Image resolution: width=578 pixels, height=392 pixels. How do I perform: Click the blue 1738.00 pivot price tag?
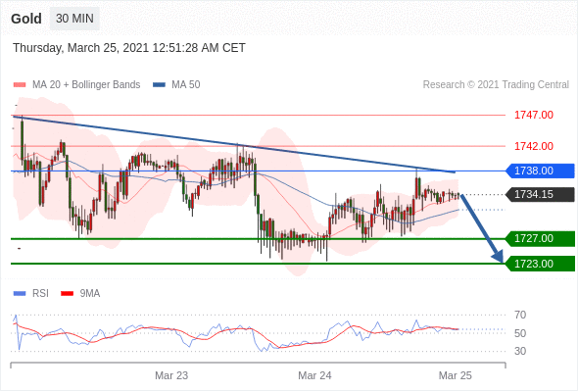tap(540, 171)
